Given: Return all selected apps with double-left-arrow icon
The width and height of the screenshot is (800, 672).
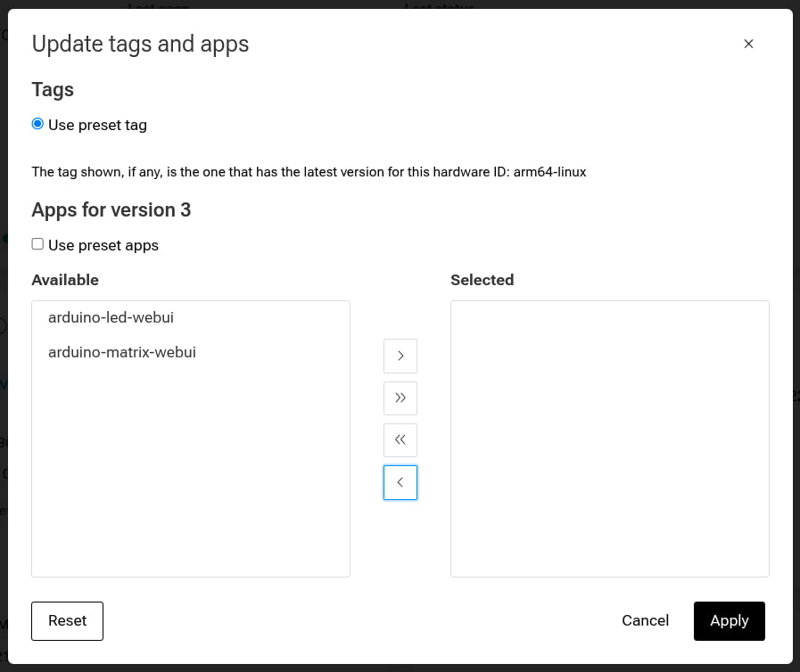Looking at the screenshot, I should coord(400,439).
